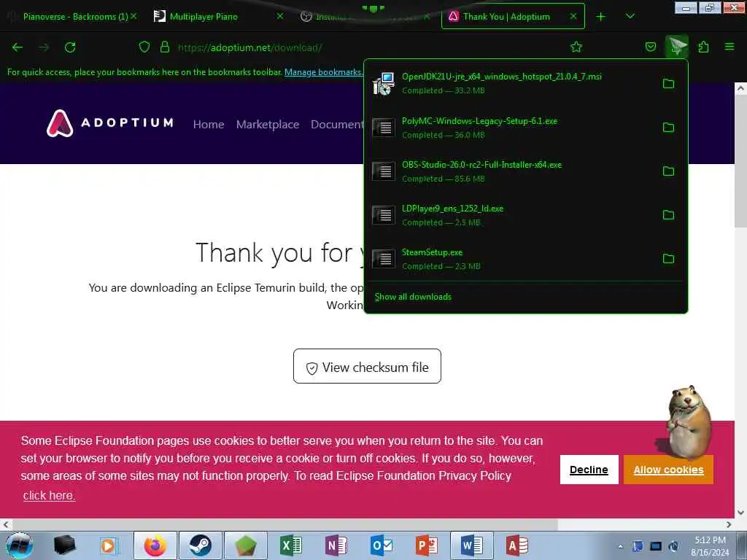Open the extensions puzzle icon
Image resolution: width=747 pixels, height=560 pixels.
pos(703,47)
